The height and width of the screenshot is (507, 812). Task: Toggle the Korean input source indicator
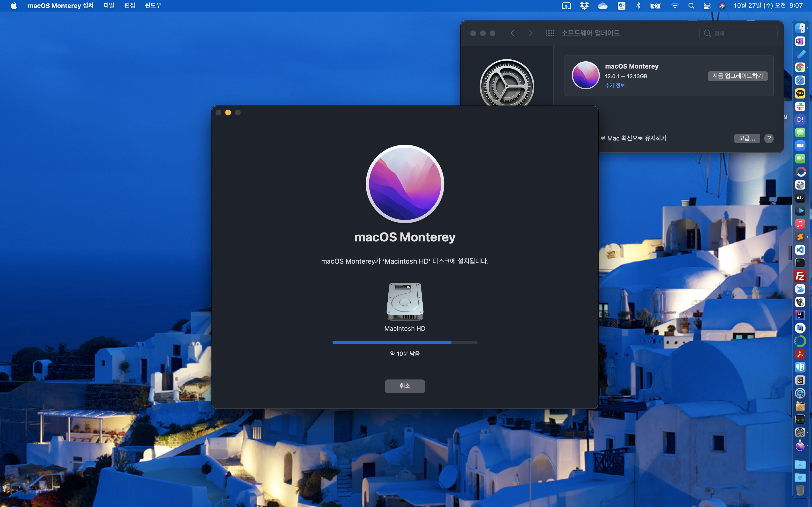point(621,6)
